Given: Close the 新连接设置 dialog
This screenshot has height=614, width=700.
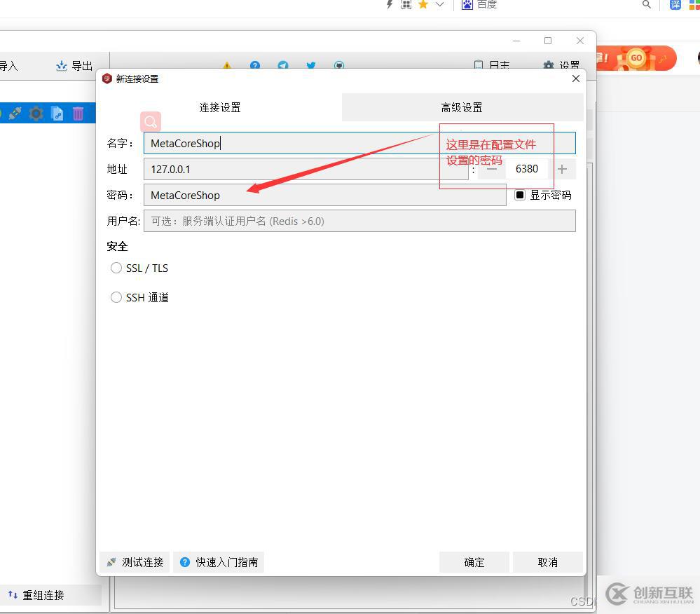Looking at the screenshot, I should [x=576, y=79].
